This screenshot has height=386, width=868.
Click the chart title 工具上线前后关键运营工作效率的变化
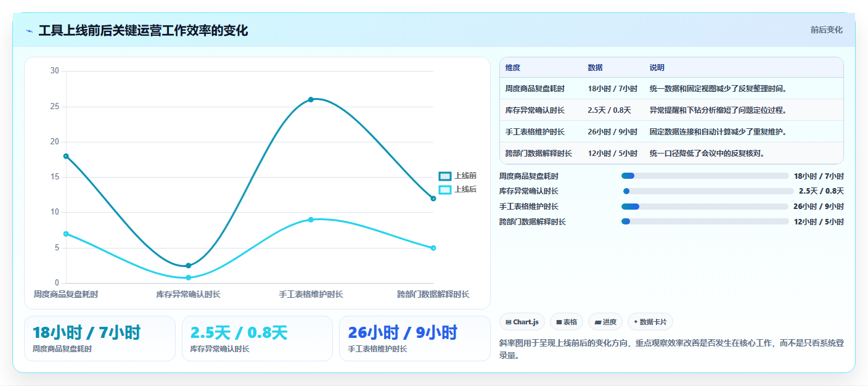[143, 30]
